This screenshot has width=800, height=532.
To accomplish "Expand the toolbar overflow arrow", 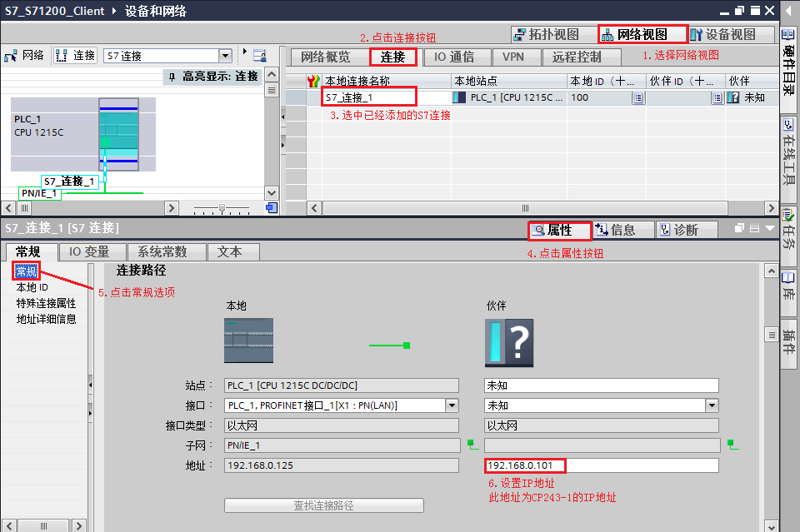I will (x=244, y=52).
